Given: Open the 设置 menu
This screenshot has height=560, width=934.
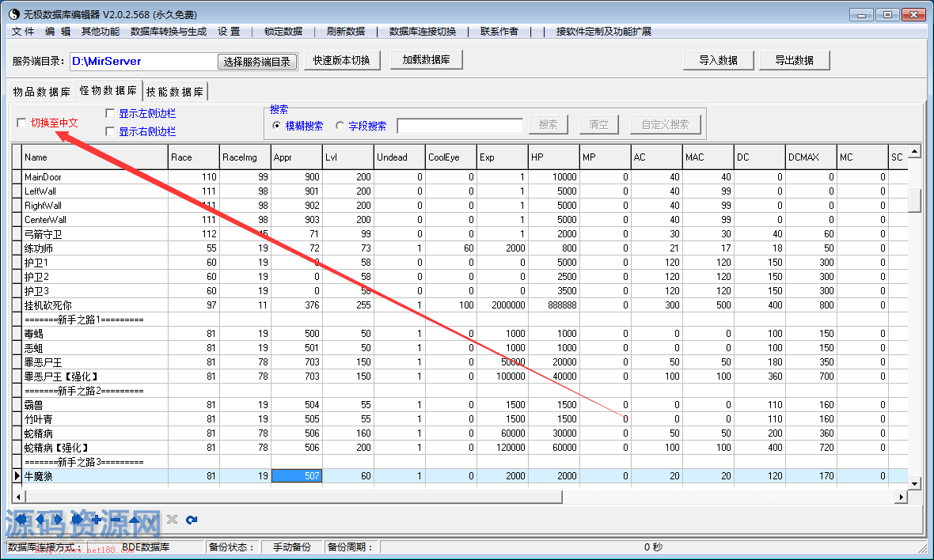Looking at the screenshot, I should 229,32.
